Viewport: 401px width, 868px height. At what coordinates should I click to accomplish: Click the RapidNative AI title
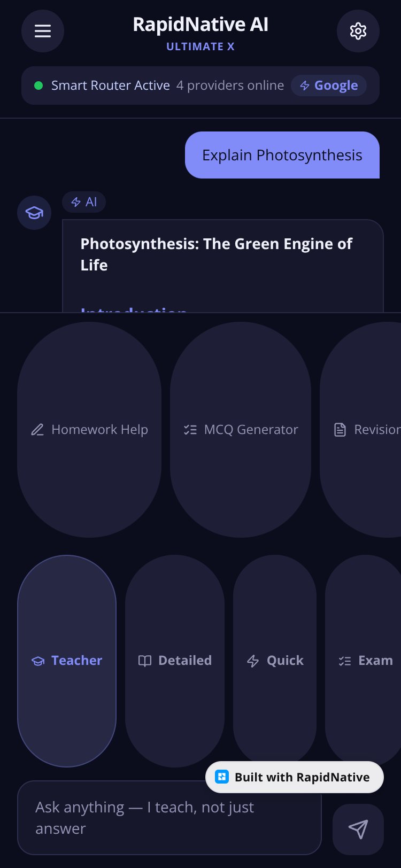200,25
